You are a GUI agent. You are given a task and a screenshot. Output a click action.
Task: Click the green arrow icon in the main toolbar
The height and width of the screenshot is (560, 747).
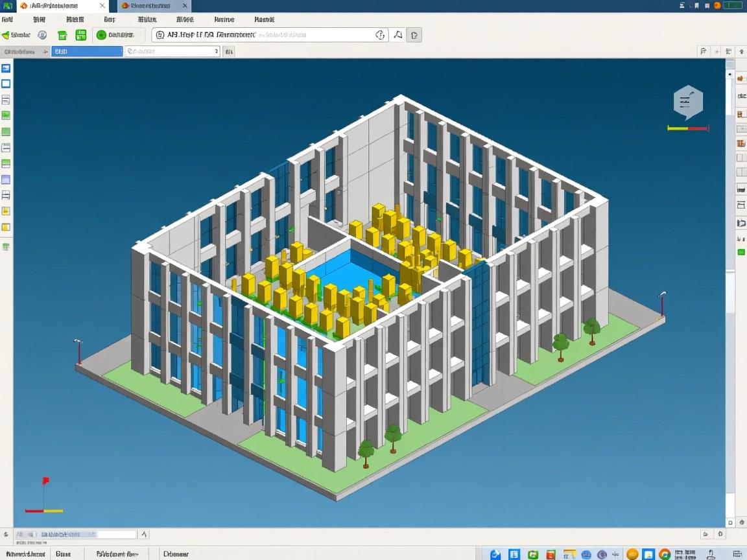6,35
